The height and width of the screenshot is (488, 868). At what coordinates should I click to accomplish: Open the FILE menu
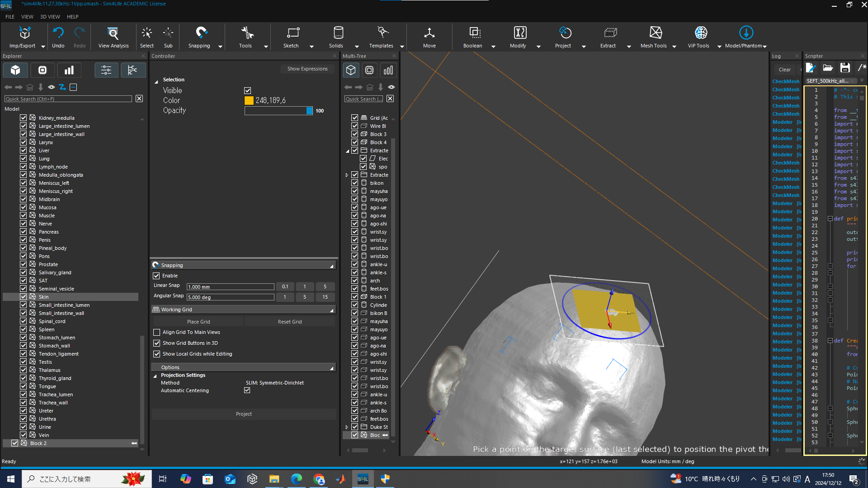(x=10, y=17)
